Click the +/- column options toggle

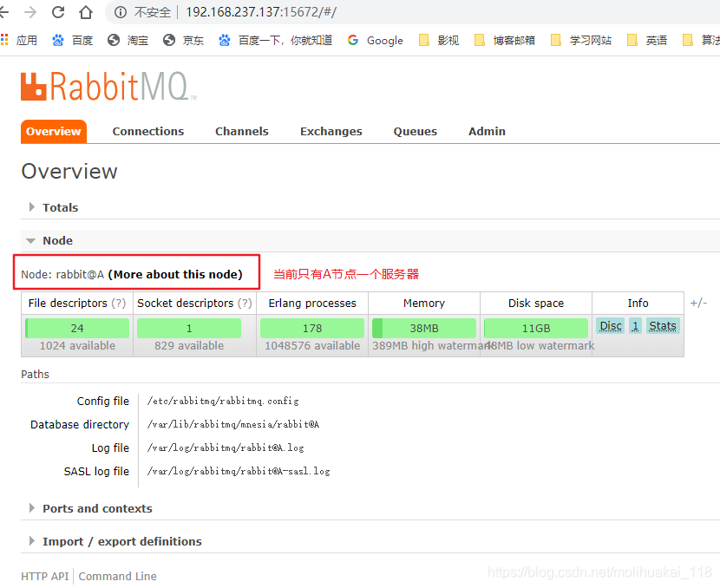698,303
